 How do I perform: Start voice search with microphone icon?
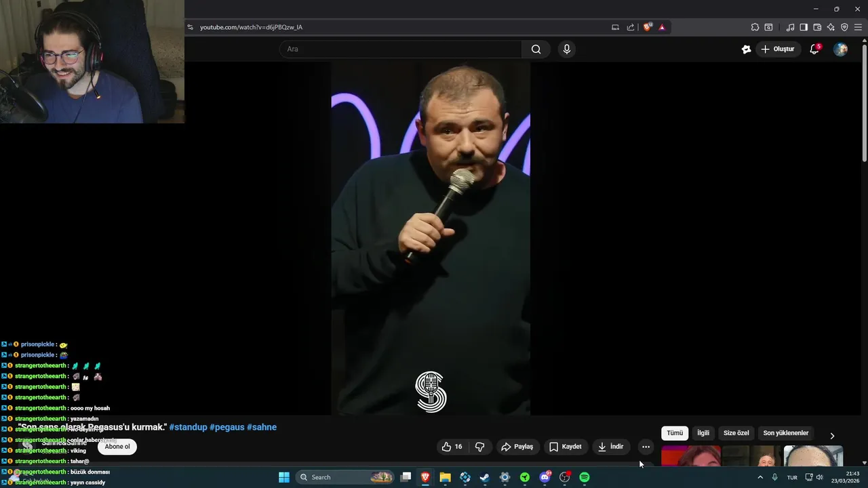click(x=567, y=49)
